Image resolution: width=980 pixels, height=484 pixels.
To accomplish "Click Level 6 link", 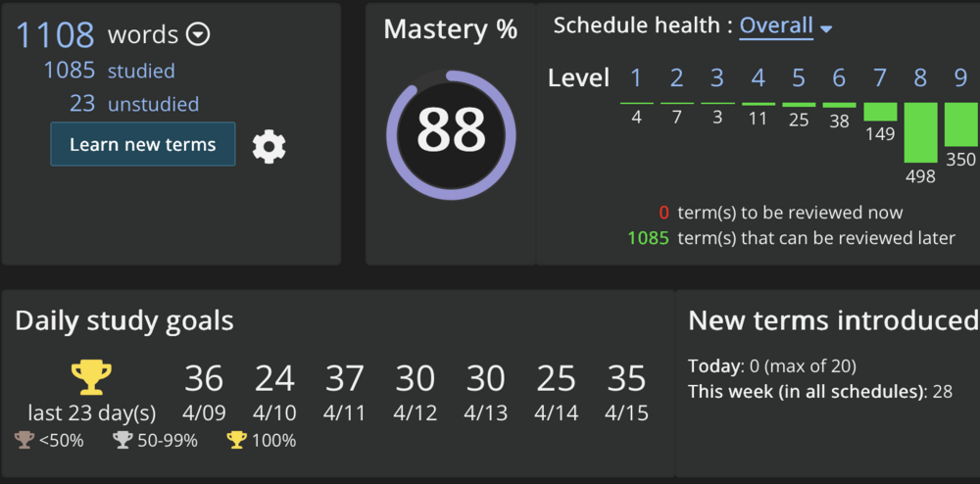I will coord(839,78).
